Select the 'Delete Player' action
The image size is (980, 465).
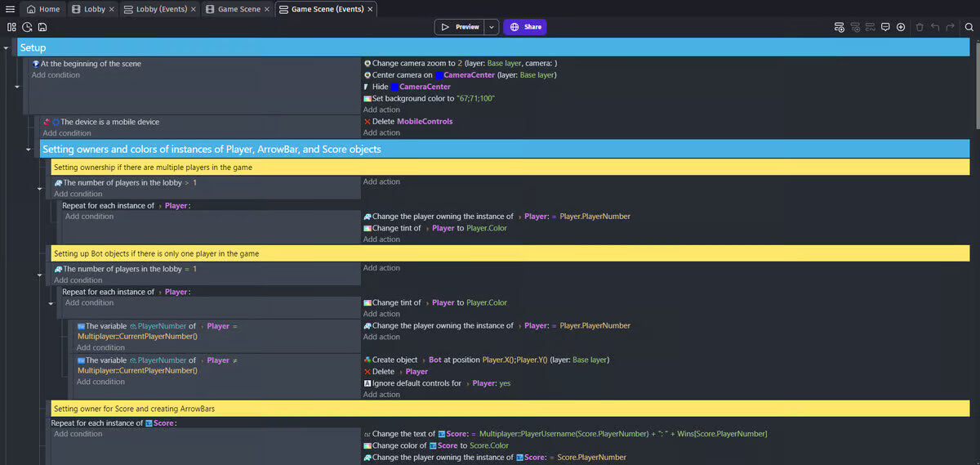[395, 372]
